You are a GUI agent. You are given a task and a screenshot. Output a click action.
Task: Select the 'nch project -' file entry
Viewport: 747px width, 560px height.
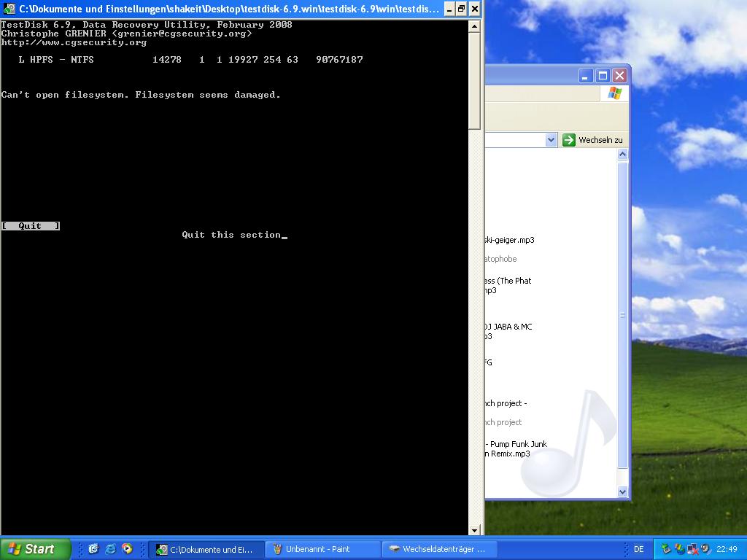[506, 403]
